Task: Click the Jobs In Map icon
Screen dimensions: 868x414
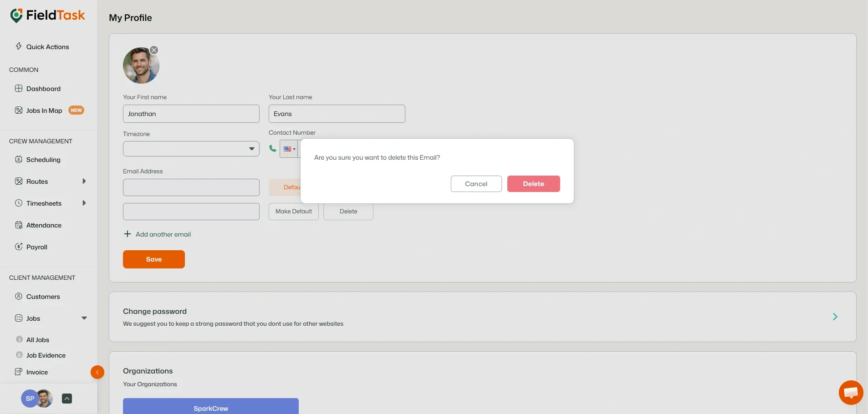Action: 19,110
